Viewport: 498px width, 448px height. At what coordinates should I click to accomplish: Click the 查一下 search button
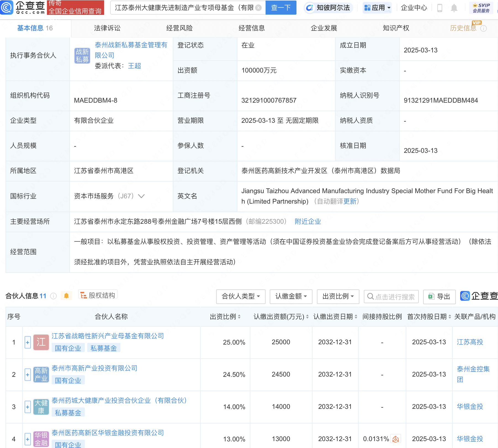point(281,8)
